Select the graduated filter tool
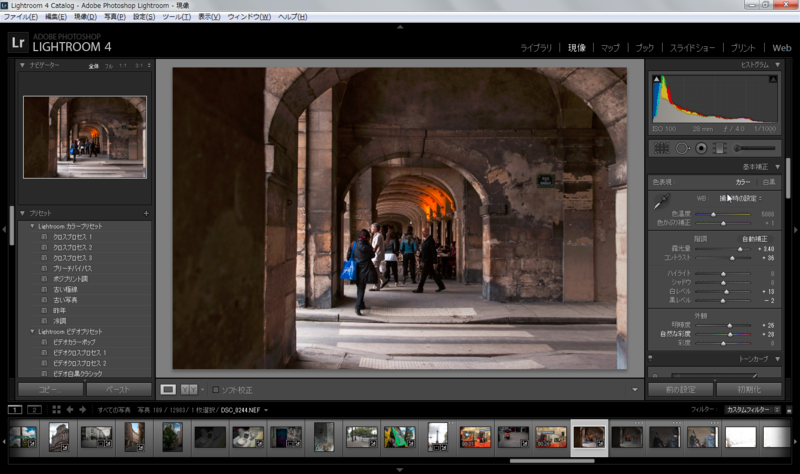Screen dimensions: 800x474 tap(719, 148)
